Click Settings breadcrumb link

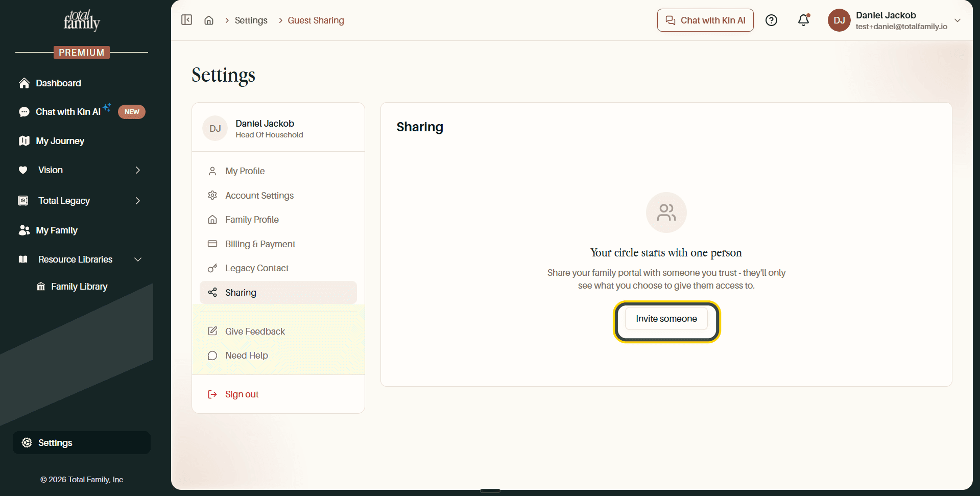pyautogui.click(x=251, y=20)
